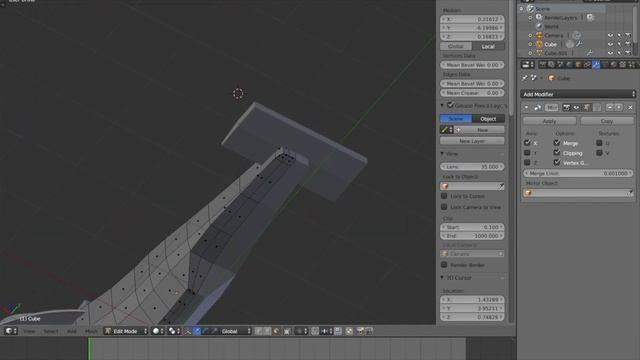Expand the Scene item in outliner
The image size is (640, 360).
pyautogui.click(x=521, y=9)
